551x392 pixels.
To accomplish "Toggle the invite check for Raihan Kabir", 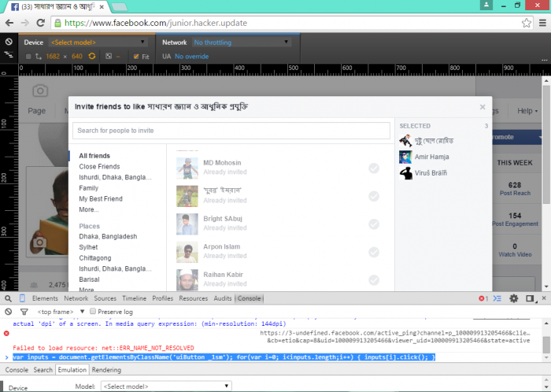I will 374,280.
